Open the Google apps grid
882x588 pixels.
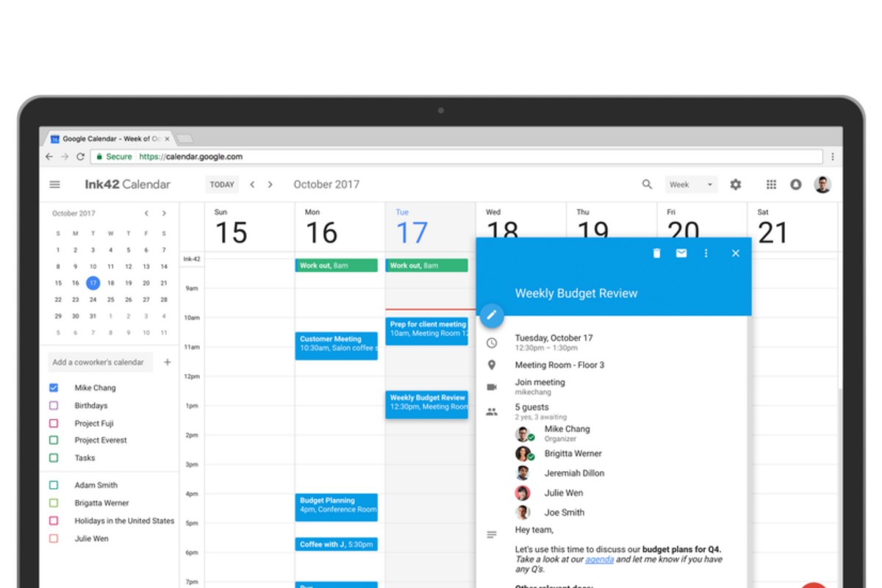click(x=771, y=184)
